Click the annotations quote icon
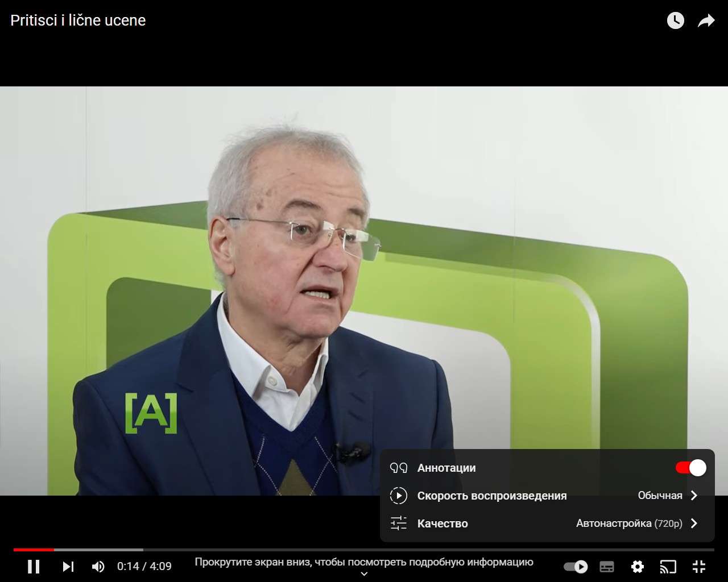Image resolution: width=728 pixels, height=582 pixels. coord(398,468)
